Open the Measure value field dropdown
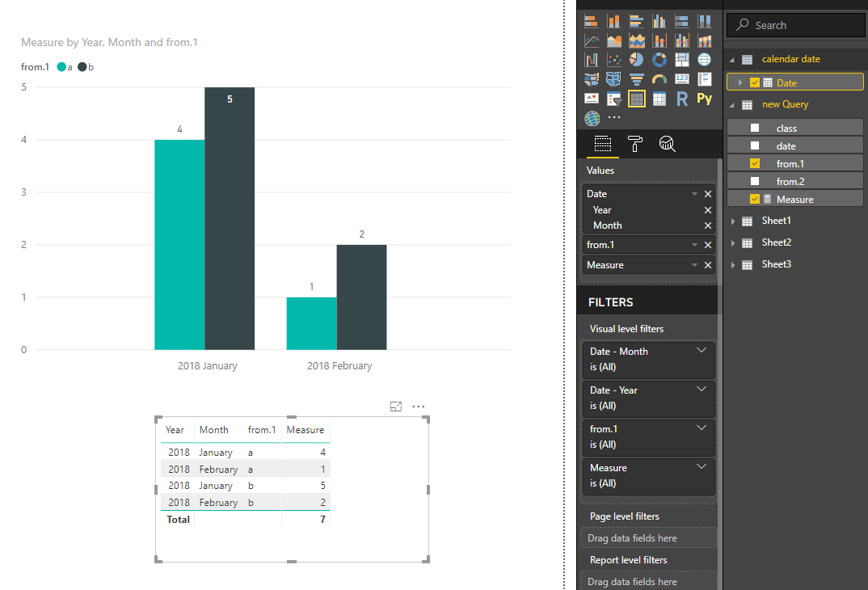The height and width of the screenshot is (590, 868). tap(694, 265)
